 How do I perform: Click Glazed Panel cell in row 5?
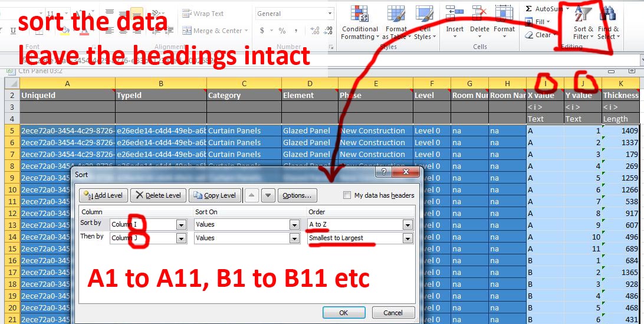point(310,131)
